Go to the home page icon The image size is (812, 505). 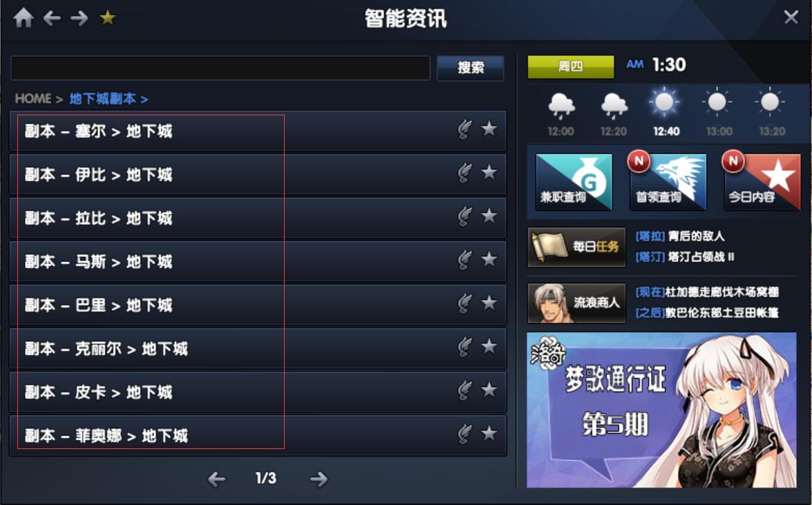[x=23, y=18]
